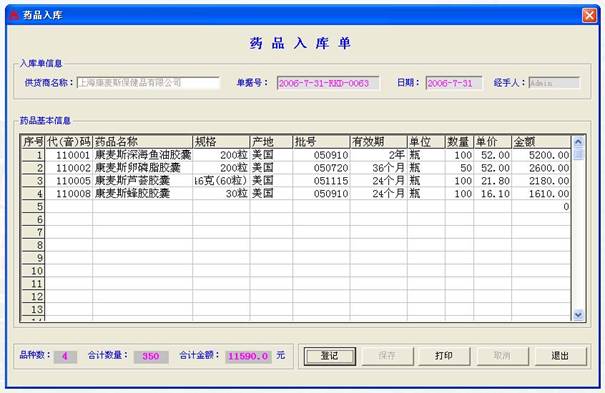Click the 供货商名称 input field
This screenshot has height=393, width=605.
tap(149, 83)
